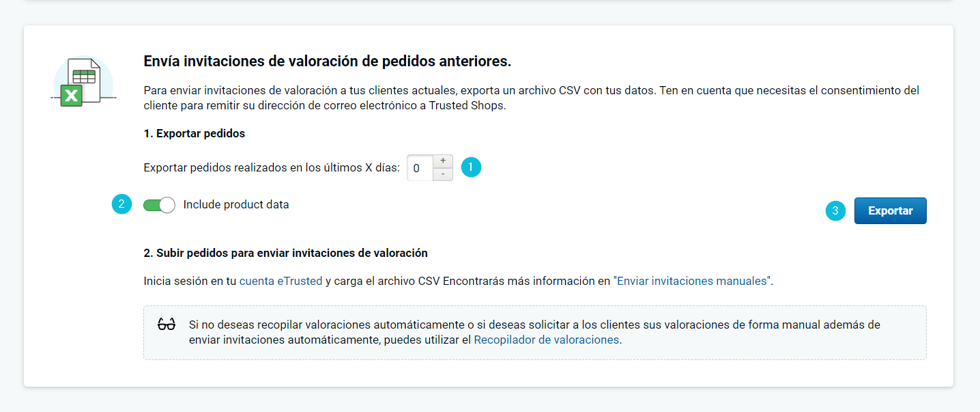Viewport: 980px width, 412px height.
Task: Click the numbered badge 3 circle
Action: click(835, 211)
